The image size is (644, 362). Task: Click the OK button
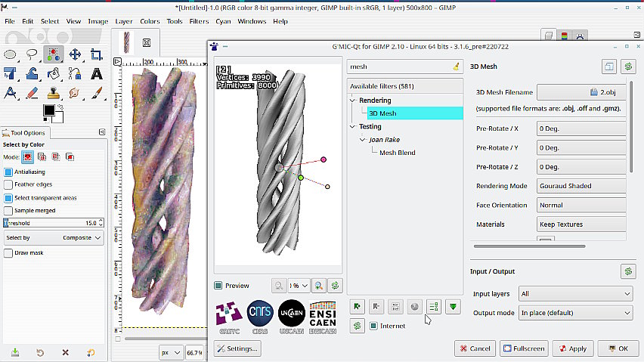click(618, 348)
